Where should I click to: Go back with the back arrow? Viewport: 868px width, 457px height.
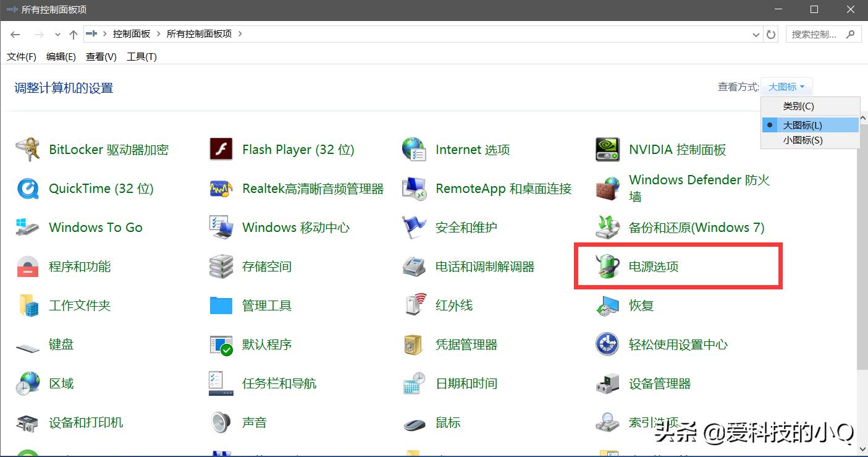(x=15, y=35)
